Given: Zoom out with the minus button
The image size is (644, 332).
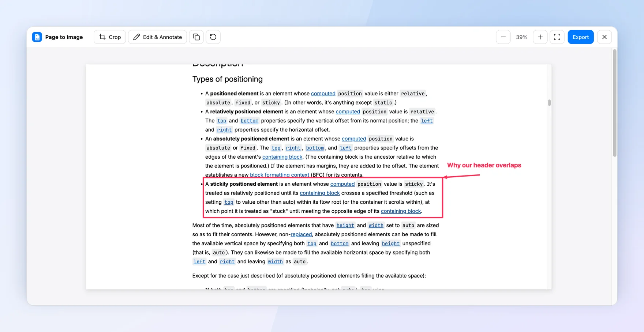Looking at the screenshot, I should tap(503, 37).
